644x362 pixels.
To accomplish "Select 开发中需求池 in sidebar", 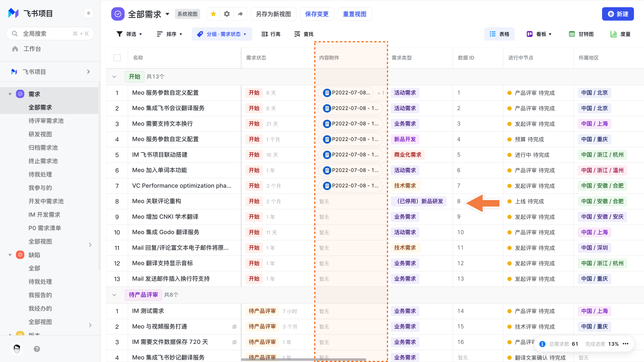I will tap(46, 201).
